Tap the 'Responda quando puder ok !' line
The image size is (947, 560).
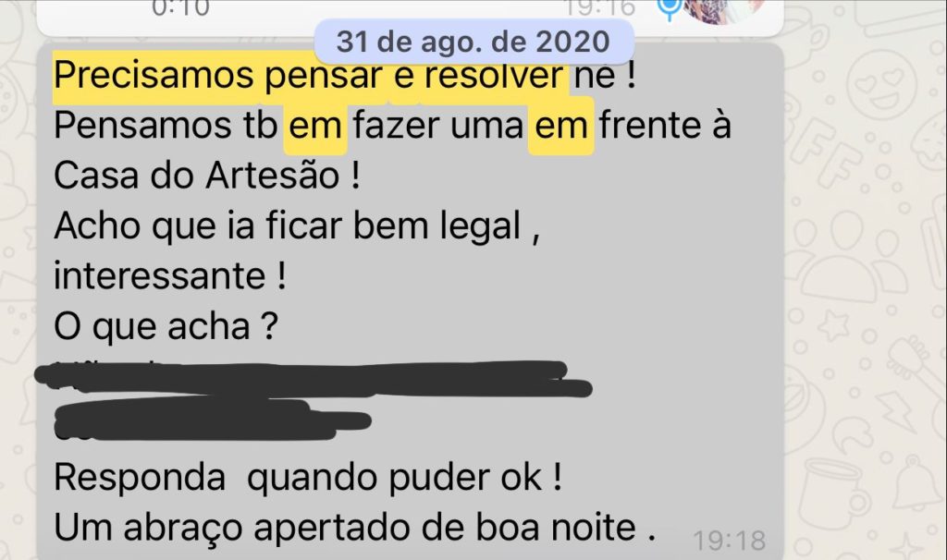click(x=308, y=478)
